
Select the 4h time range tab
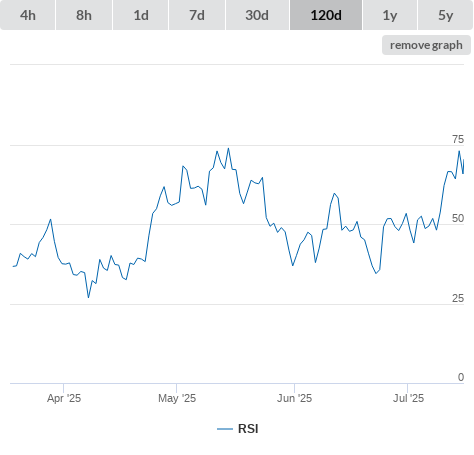[28, 15]
